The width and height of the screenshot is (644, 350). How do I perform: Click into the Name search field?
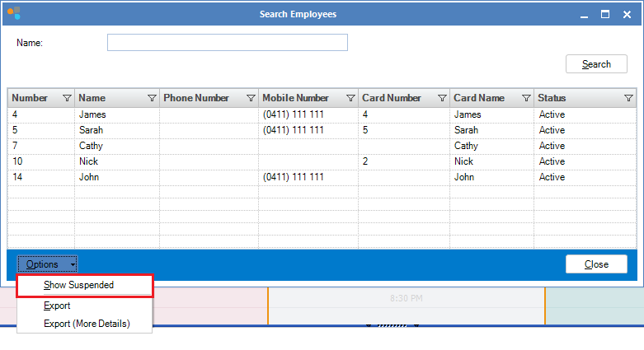tap(227, 43)
